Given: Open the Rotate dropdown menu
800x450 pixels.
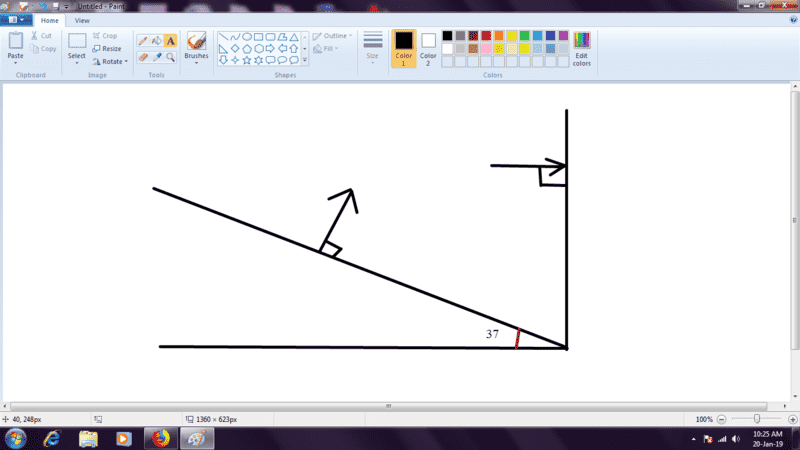Looking at the screenshot, I should [x=112, y=61].
